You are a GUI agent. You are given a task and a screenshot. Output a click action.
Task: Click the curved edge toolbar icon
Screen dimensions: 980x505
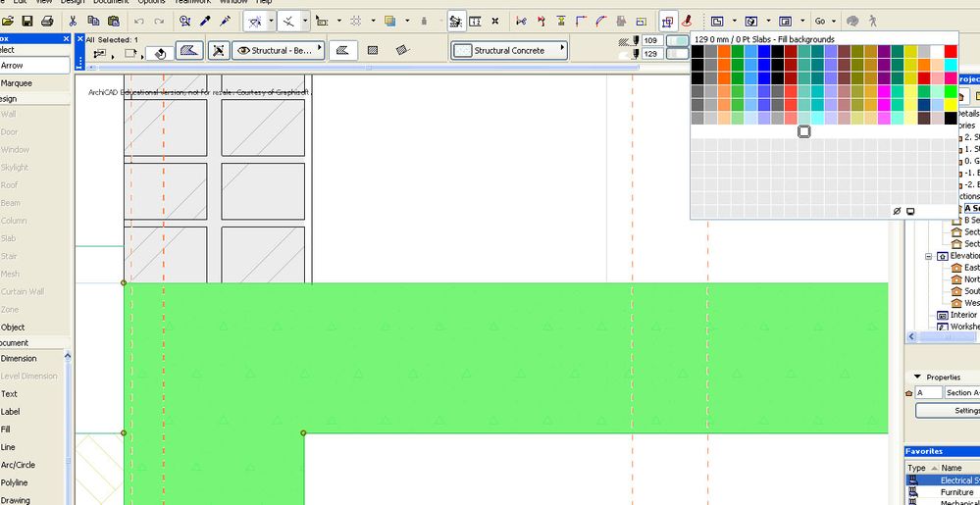[600, 22]
